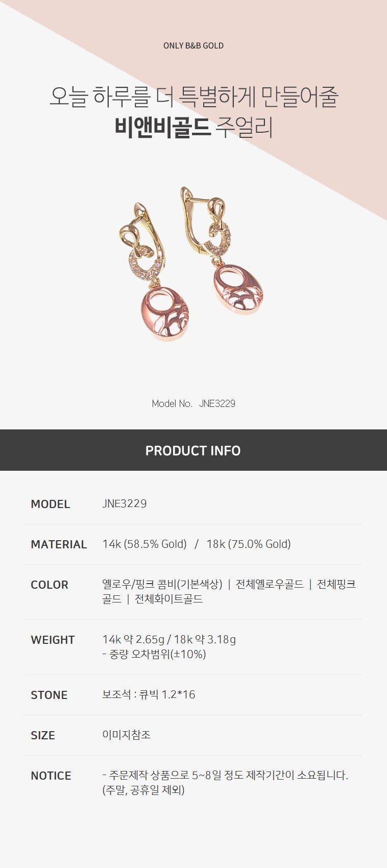Select the 14k (58.5% Gold) material text
387x868 pixels.
point(144,544)
